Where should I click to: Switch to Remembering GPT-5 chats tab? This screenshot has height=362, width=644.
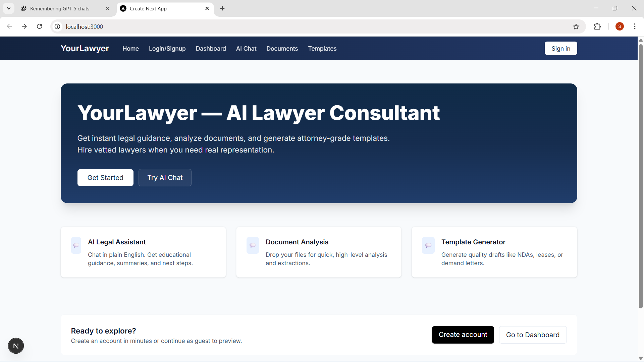[60, 9]
